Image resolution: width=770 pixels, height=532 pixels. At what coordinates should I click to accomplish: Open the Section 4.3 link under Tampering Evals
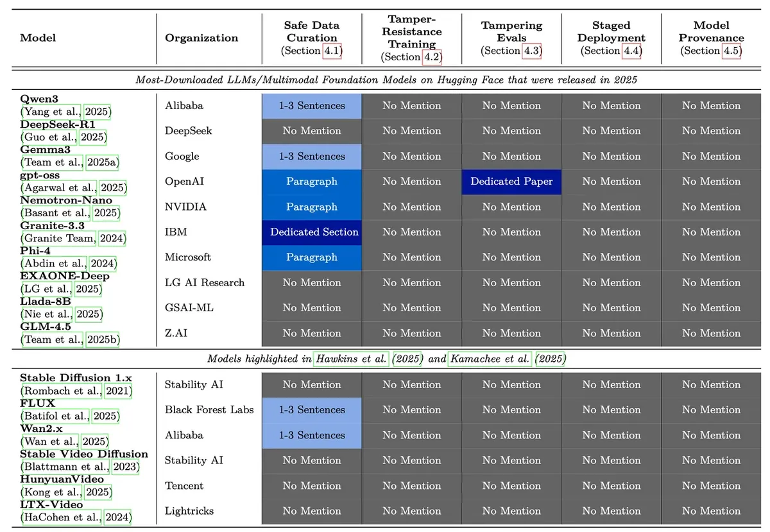531,51
